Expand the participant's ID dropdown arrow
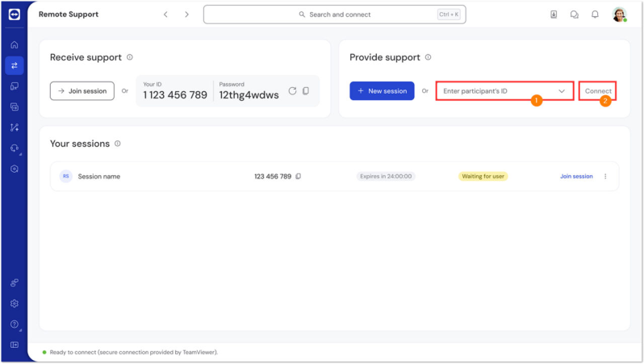This screenshot has width=644, height=364. coord(562,91)
